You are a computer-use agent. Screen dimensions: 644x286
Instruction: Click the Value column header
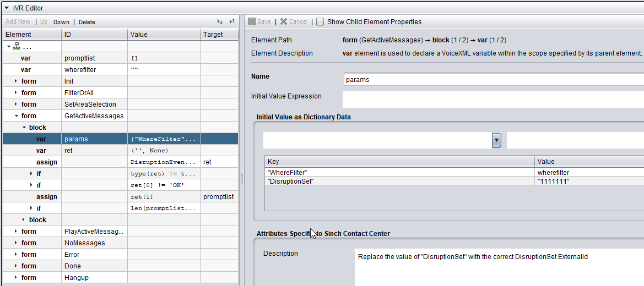pos(163,35)
